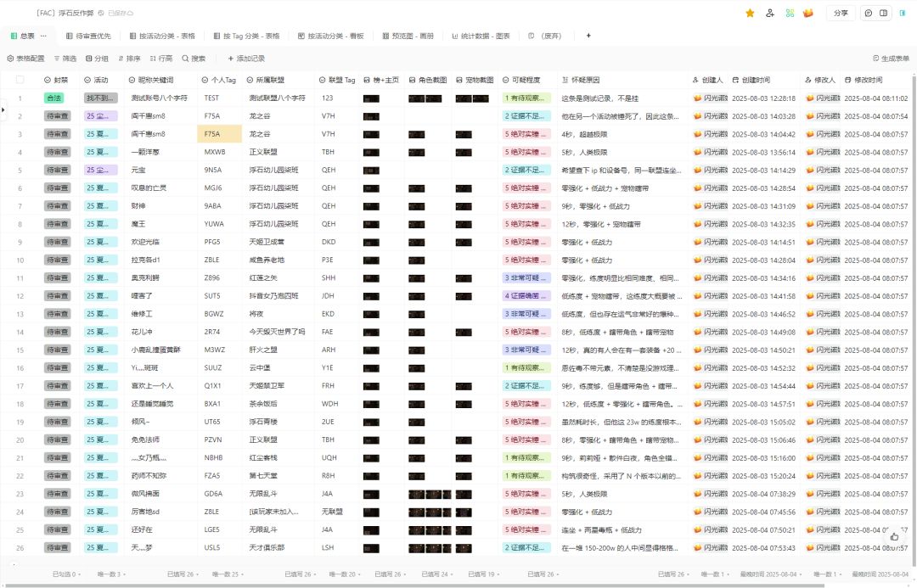Open the 修改人 column header
This screenshot has height=588, width=917.
(x=820, y=80)
